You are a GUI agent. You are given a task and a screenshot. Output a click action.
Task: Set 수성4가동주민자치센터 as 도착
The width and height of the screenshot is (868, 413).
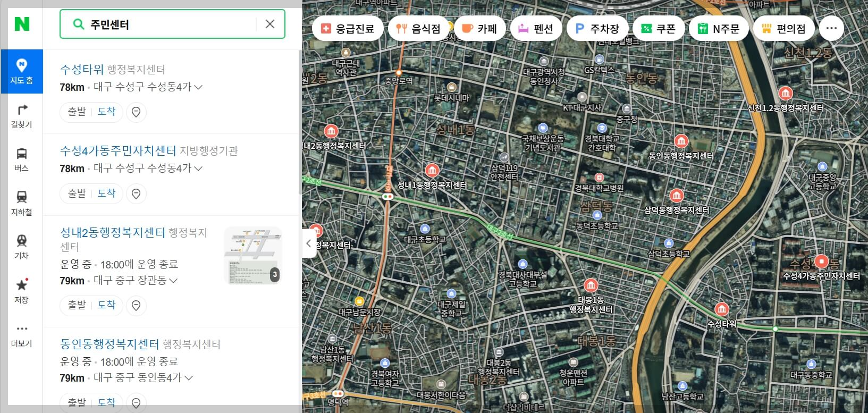click(x=106, y=193)
